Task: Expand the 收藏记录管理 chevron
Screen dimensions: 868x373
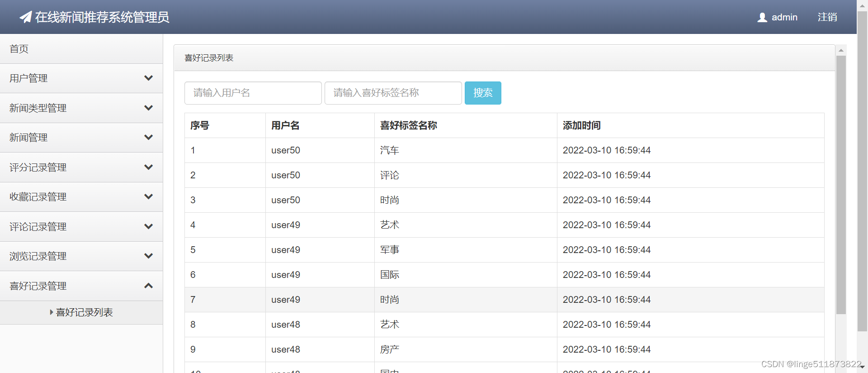Action: click(148, 196)
